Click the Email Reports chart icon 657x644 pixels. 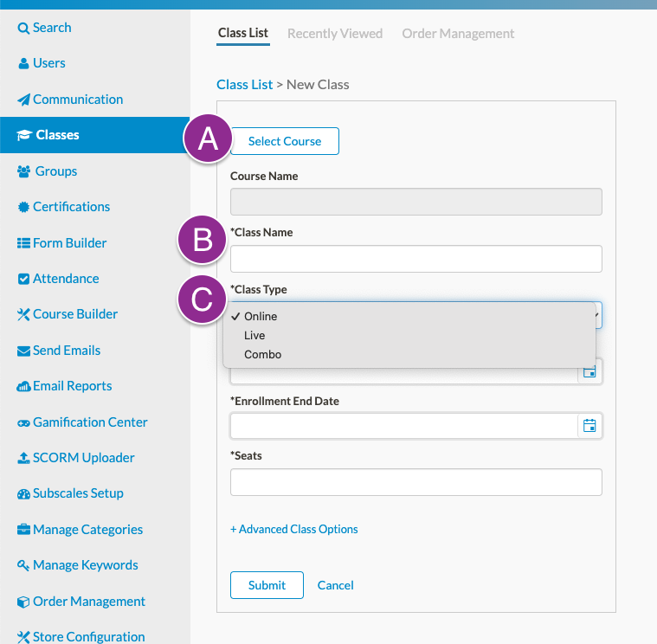click(23, 386)
